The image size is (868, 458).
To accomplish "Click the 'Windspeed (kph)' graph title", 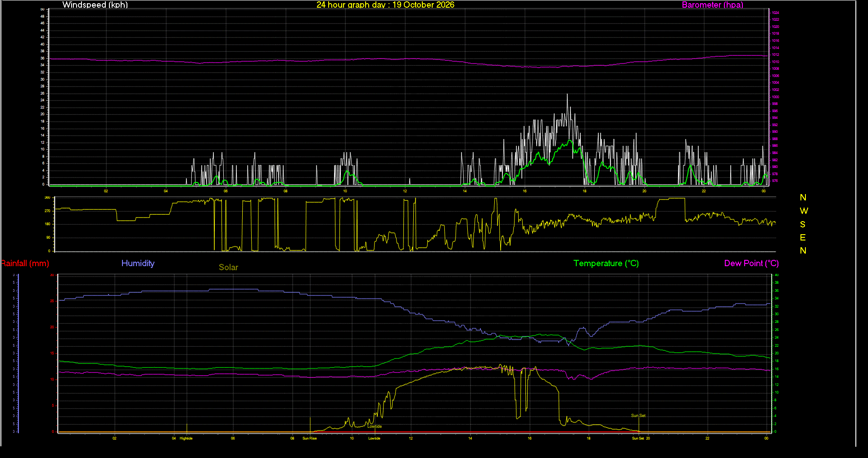I will click(95, 5).
